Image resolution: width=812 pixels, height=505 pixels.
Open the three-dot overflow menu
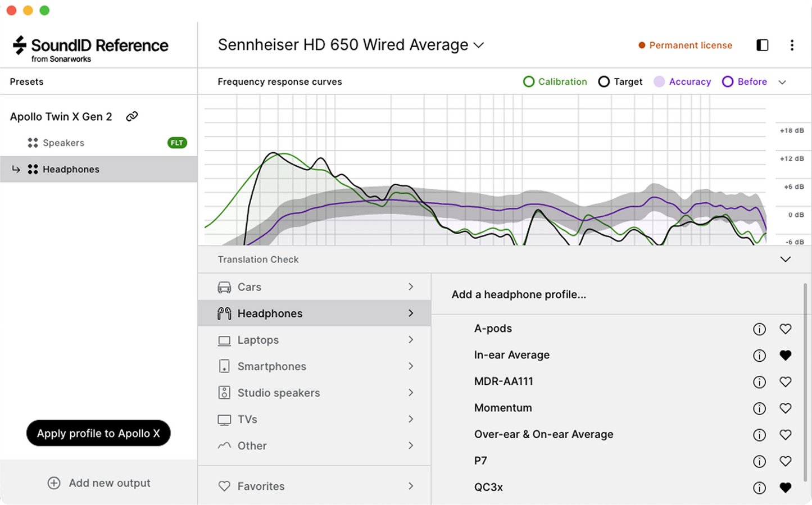[x=792, y=45]
